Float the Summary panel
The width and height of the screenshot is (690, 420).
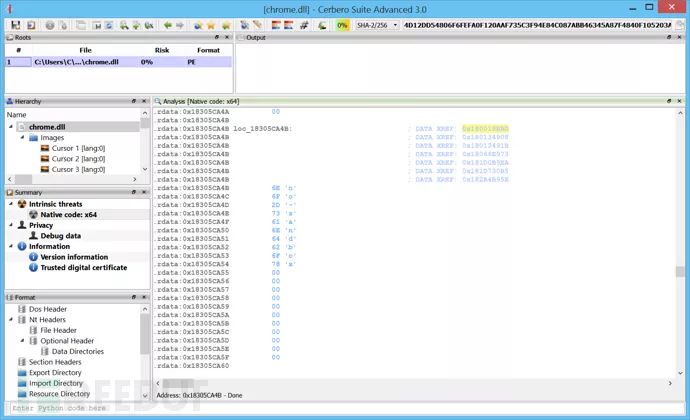pyautogui.click(x=133, y=192)
